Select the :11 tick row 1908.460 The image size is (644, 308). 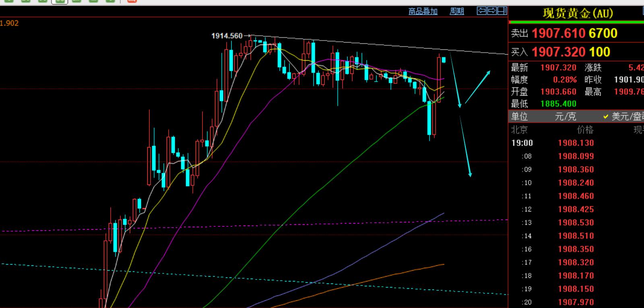[576, 196]
